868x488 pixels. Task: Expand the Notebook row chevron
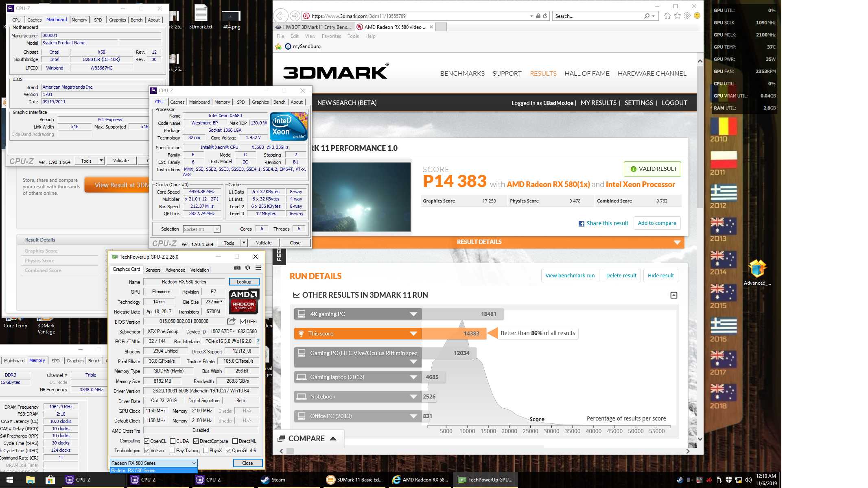pos(413,396)
